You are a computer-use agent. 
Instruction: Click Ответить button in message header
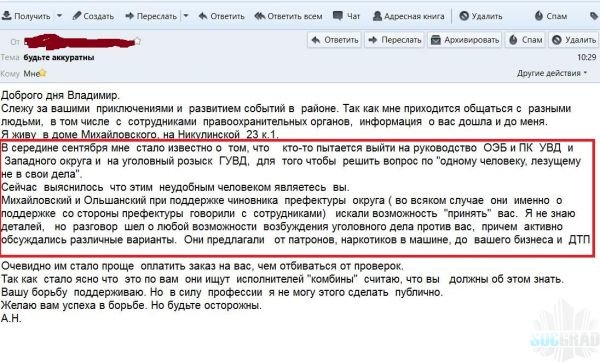click(334, 40)
